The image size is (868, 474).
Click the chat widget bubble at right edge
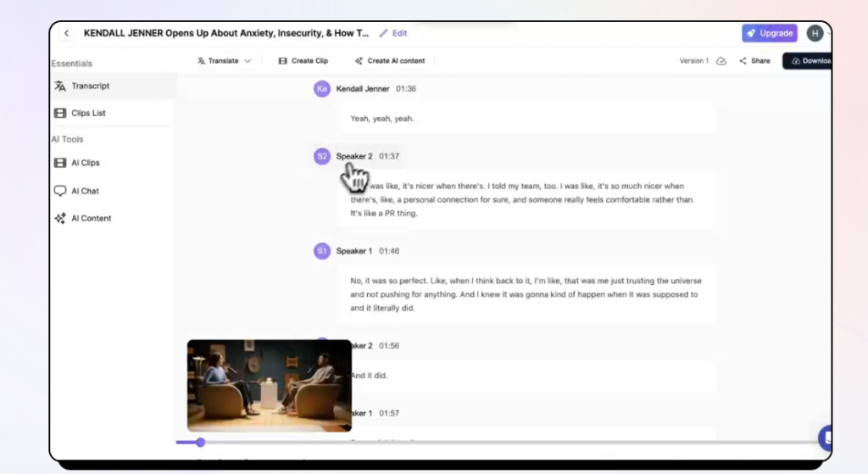coord(826,438)
